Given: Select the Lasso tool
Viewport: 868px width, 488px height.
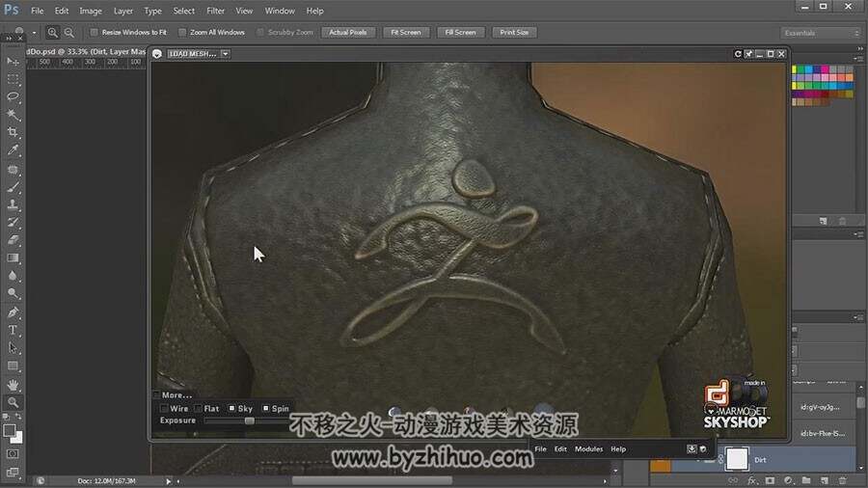Looking at the screenshot, I should point(13,96).
